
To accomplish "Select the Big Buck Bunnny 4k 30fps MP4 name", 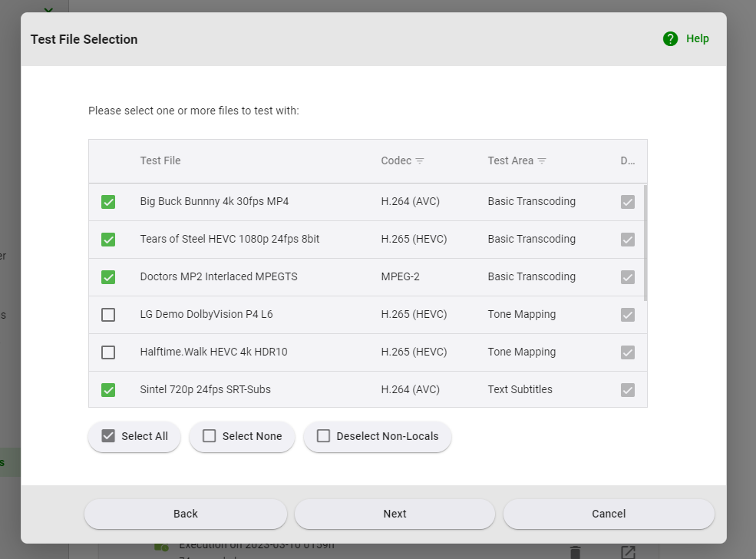I will coord(214,201).
